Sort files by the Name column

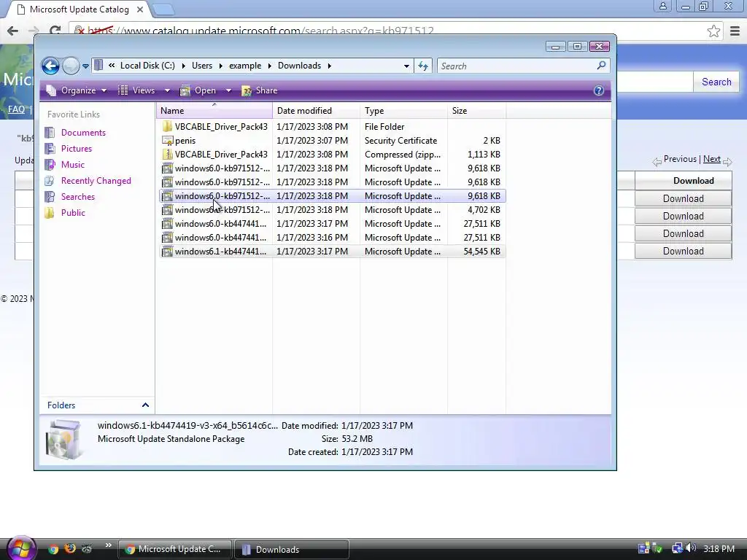point(214,111)
